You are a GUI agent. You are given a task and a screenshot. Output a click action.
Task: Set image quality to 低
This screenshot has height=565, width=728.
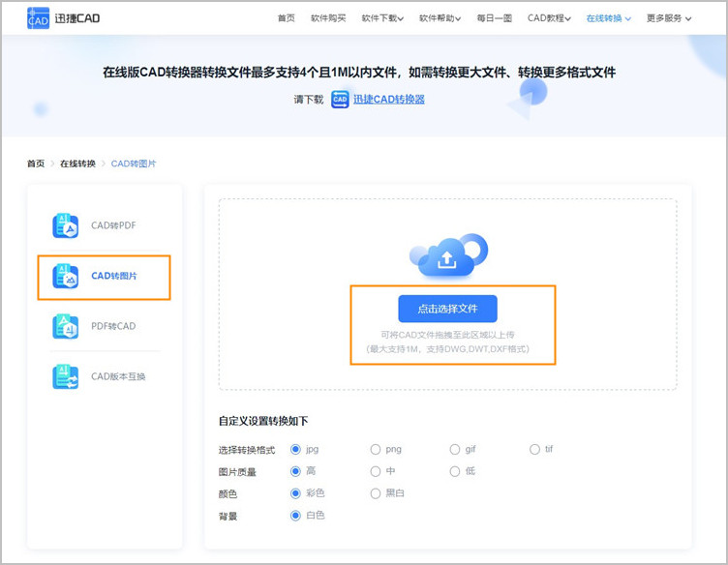tap(455, 471)
